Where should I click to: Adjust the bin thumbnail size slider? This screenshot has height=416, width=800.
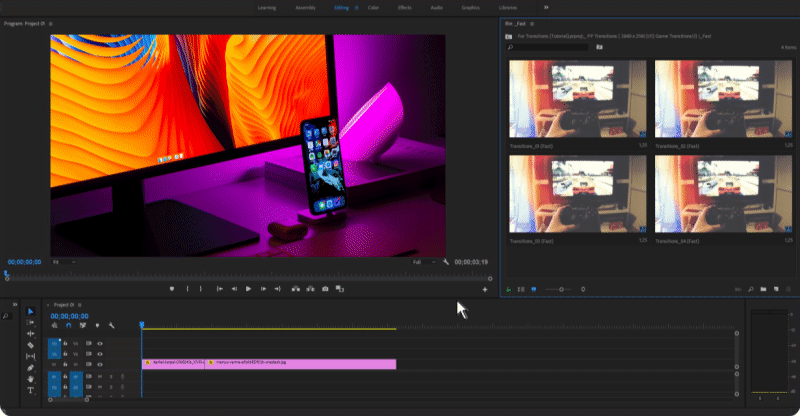560,289
